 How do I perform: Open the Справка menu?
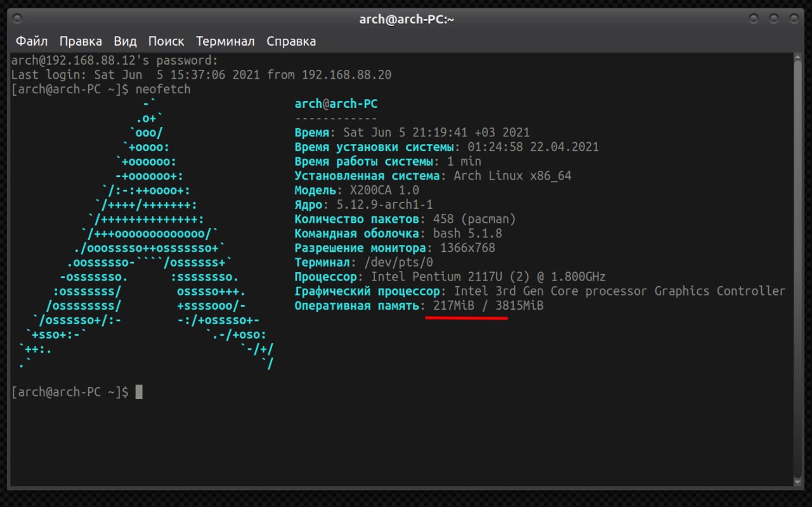(x=291, y=41)
